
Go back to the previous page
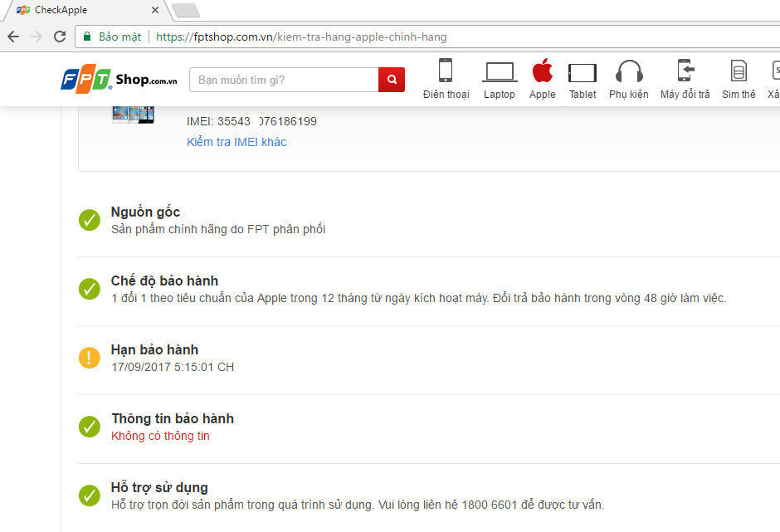13,37
